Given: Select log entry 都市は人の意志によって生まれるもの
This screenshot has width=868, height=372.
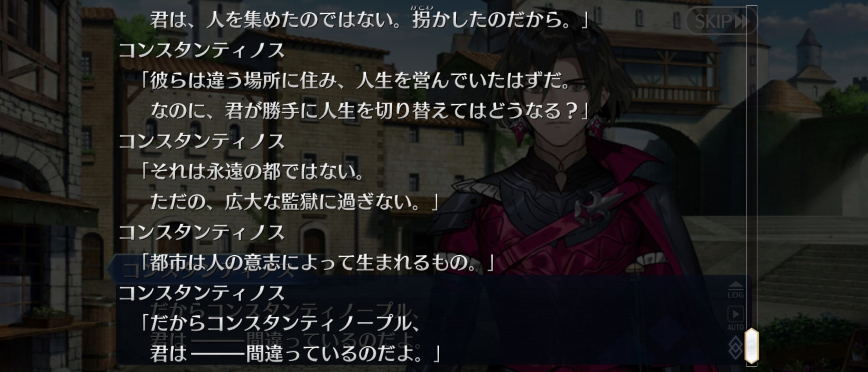Looking at the screenshot, I should click(318, 262).
